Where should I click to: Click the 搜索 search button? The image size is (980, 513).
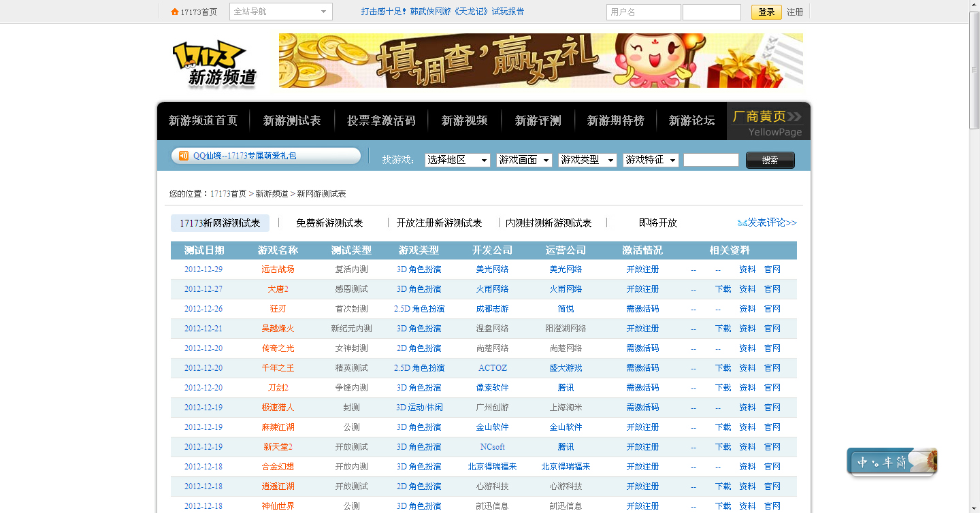point(770,160)
